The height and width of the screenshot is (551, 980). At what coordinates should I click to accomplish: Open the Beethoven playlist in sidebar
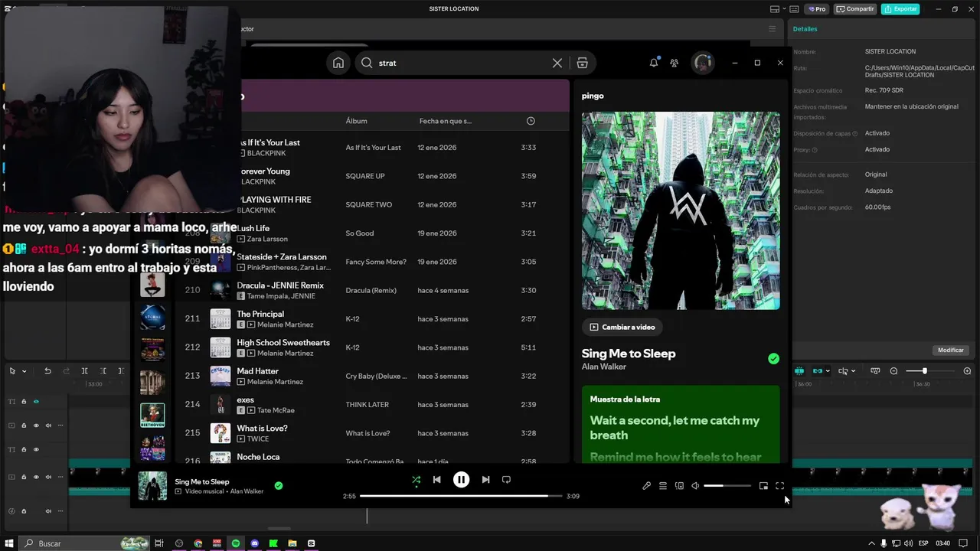(x=152, y=416)
